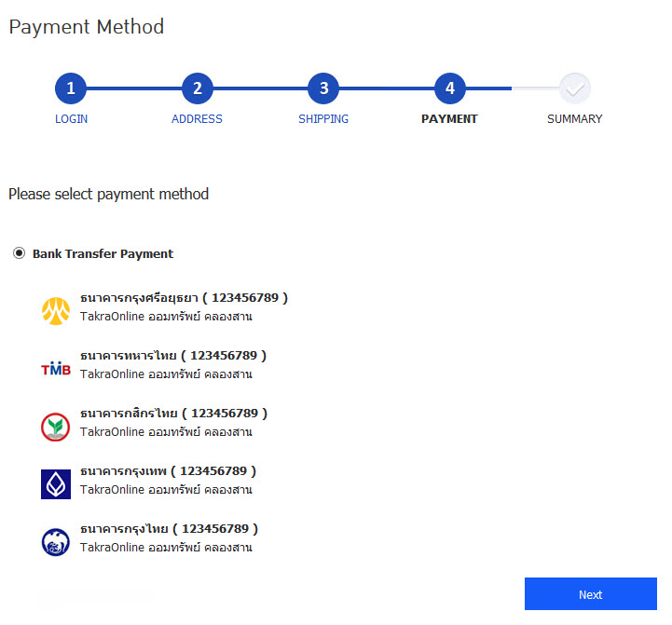Go to the LOGIN step label
The image size is (672, 625).
71,119
